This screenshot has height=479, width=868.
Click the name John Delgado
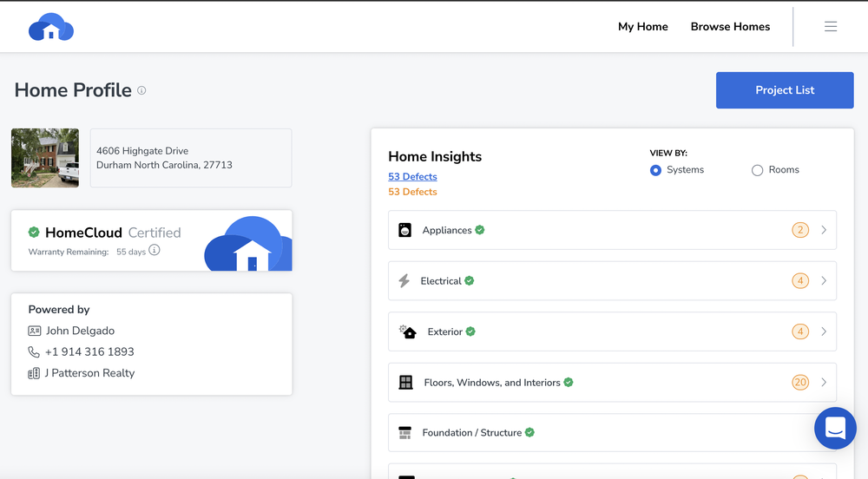tap(80, 331)
